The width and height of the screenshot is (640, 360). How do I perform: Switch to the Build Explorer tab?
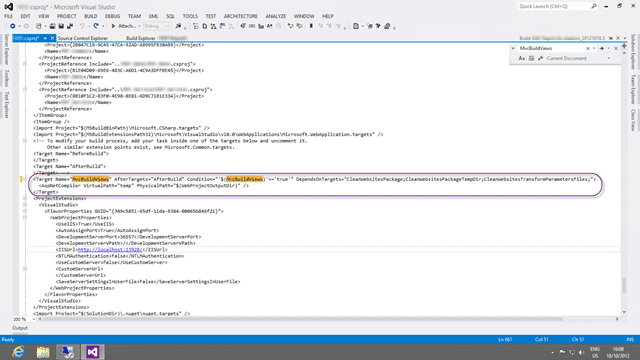coord(141,38)
